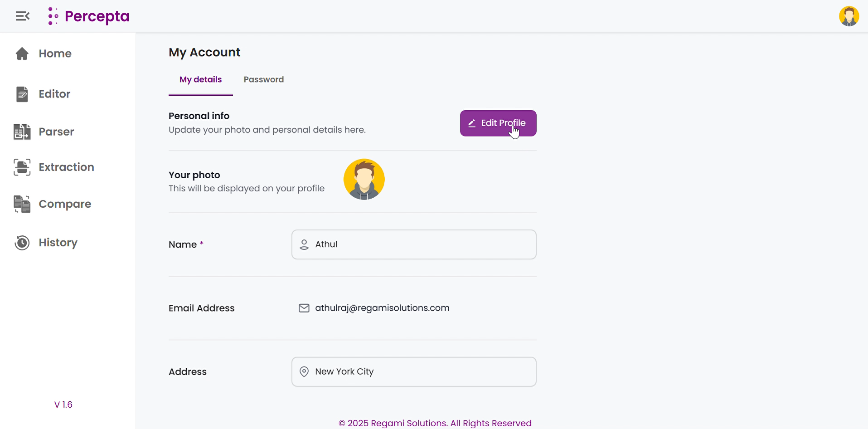Viewport: 868px width, 429px height.
Task: Open the Extraction tool
Action: [x=22, y=167]
